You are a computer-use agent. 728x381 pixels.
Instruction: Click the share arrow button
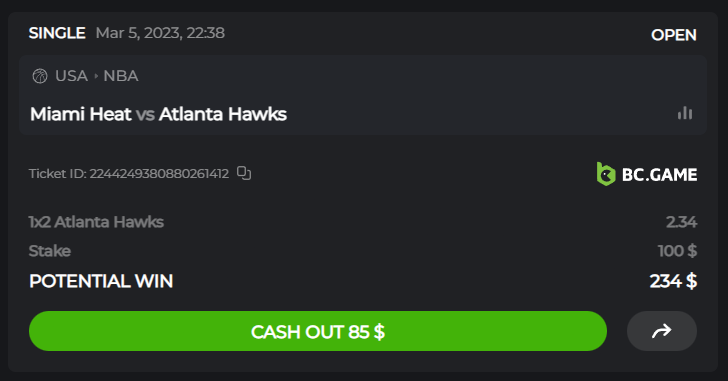point(662,331)
